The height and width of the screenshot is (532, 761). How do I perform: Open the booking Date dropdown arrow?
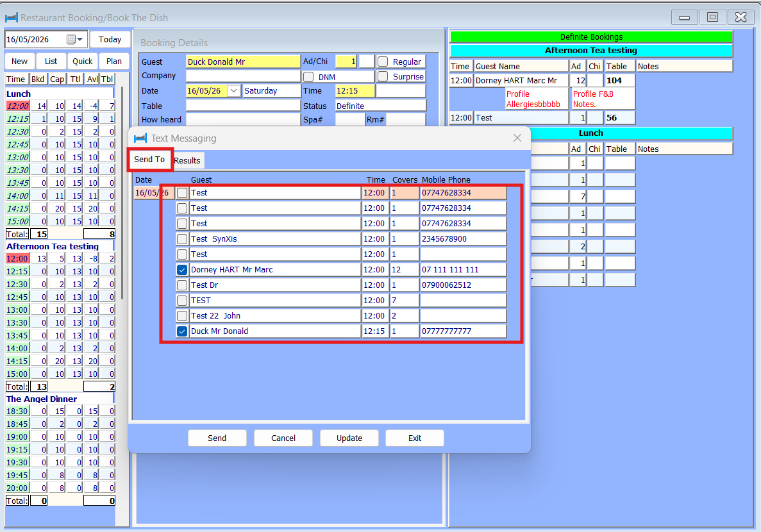(234, 91)
